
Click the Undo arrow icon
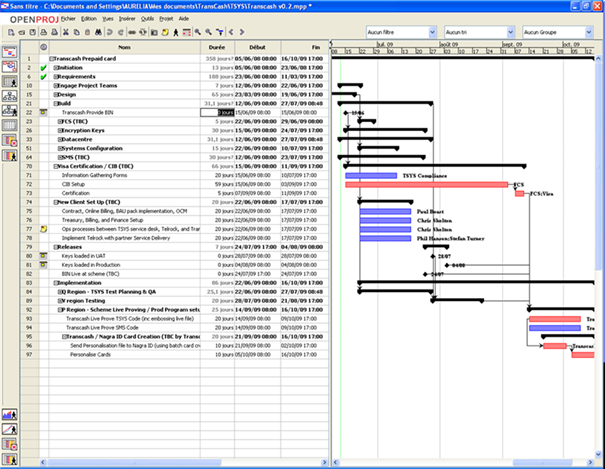(x=110, y=32)
